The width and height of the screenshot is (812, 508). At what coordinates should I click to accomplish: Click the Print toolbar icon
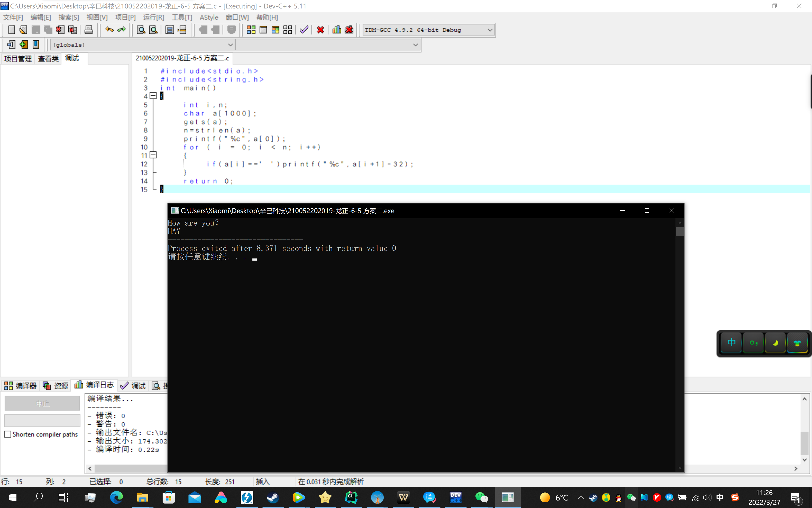pyautogui.click(x=89, y=30)
